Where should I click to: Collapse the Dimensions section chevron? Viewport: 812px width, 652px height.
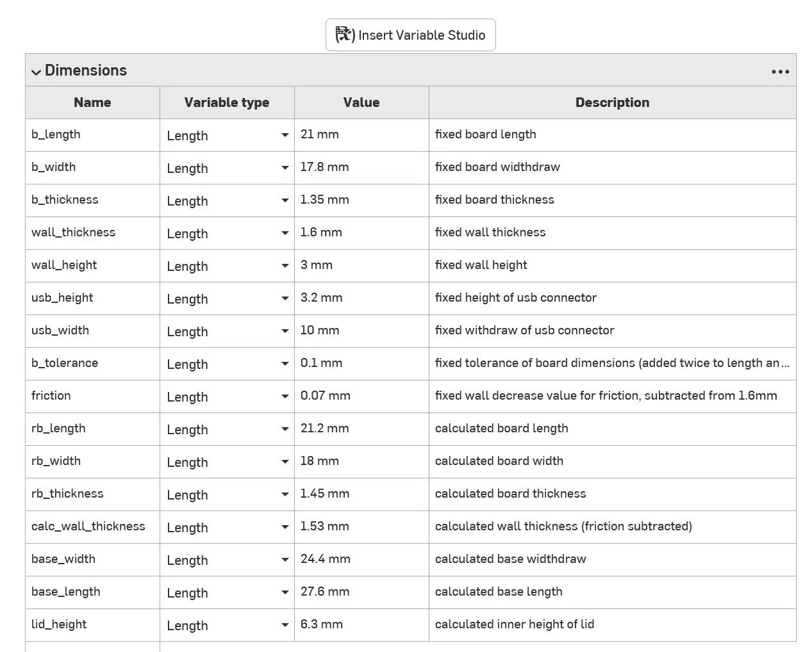pyautogui.click(x=36, y=72)
